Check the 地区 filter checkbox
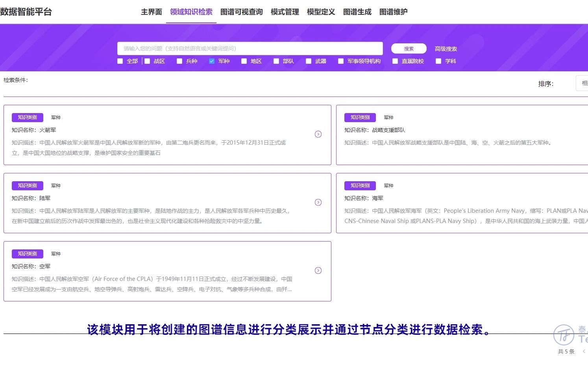 [244, 61]
